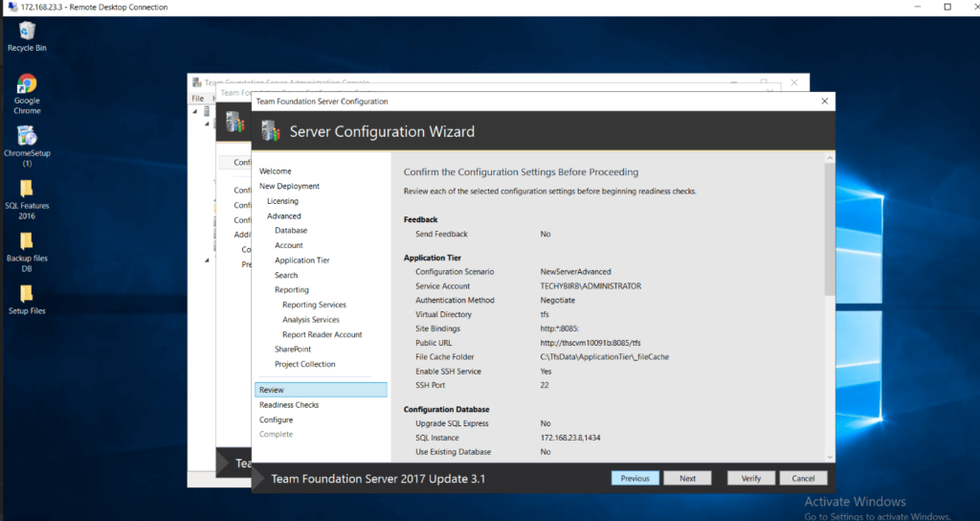980x521 pixels.
Task: Select the Setup Files folder icon
Action: click(27, 300)
